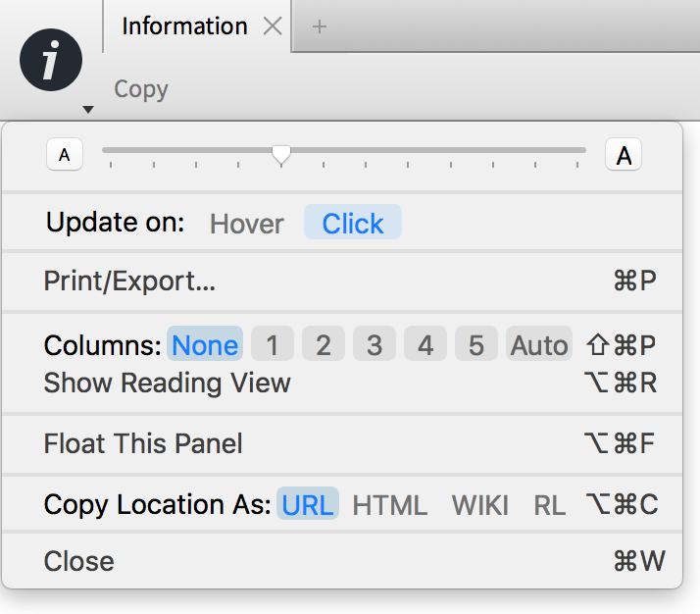The width and height of the screenshot is (700, 614).
Task: Set Copy Location As to WIKI
Action: [480, 504]
